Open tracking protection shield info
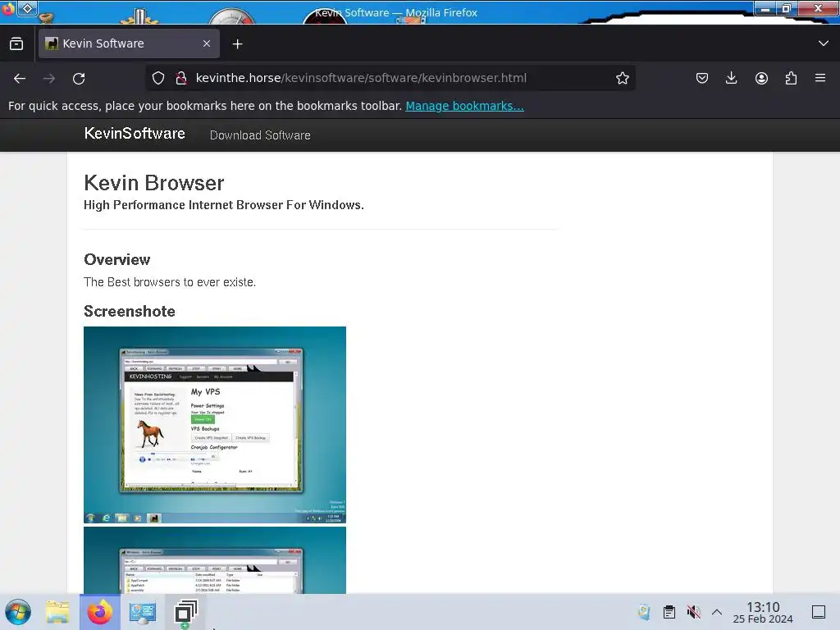 tap(158, 78)
